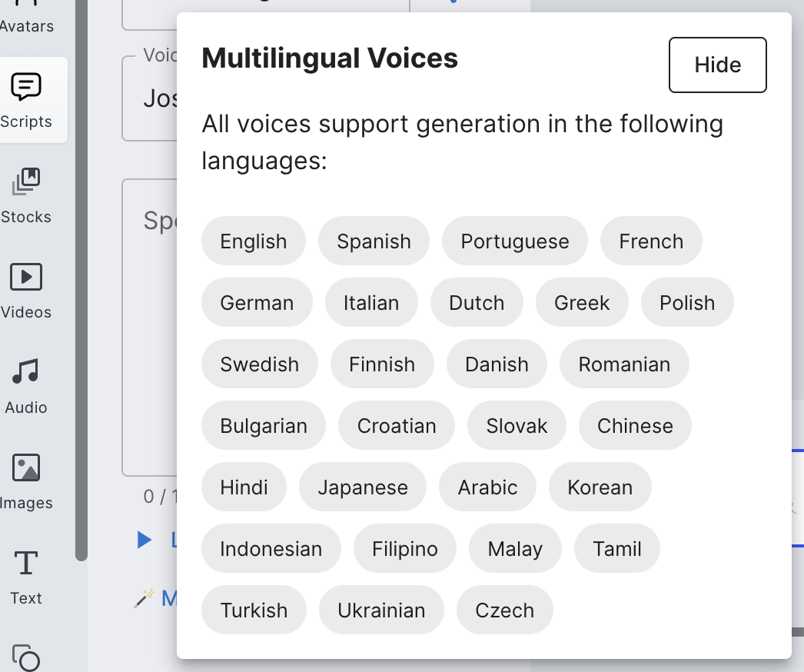Hide the Multilingual Voices popup
This screenshot has height=672, width=804.
pos(717,65)
